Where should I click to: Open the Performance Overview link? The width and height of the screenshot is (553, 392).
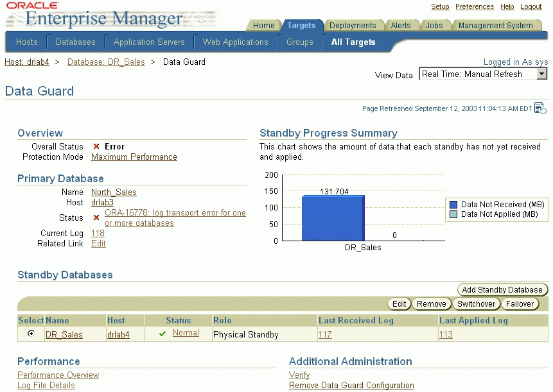(58, 375)
